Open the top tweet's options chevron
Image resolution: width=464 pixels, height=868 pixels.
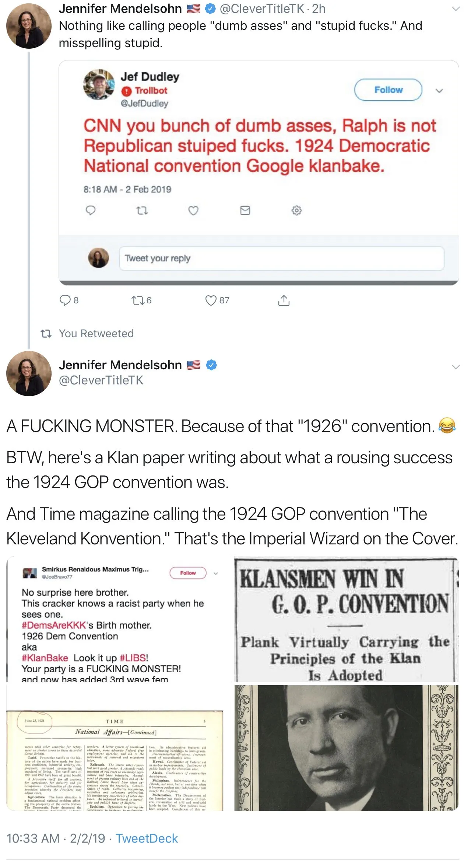point(456,9)
